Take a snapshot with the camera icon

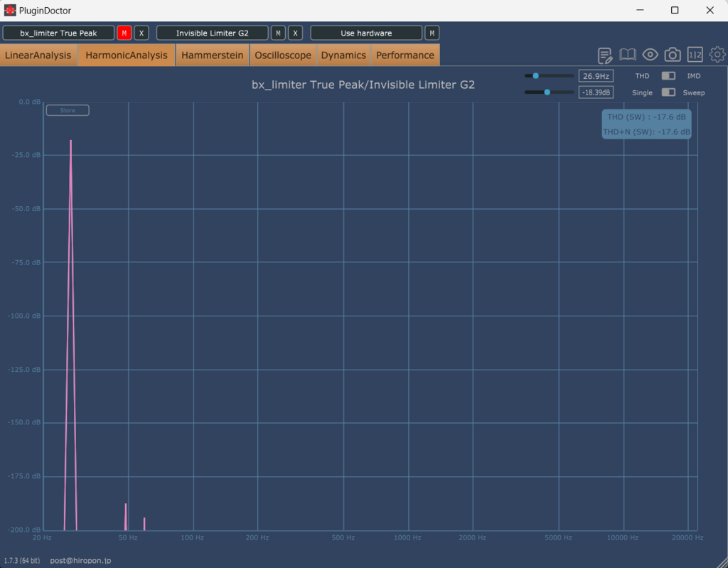coord(673,55)
